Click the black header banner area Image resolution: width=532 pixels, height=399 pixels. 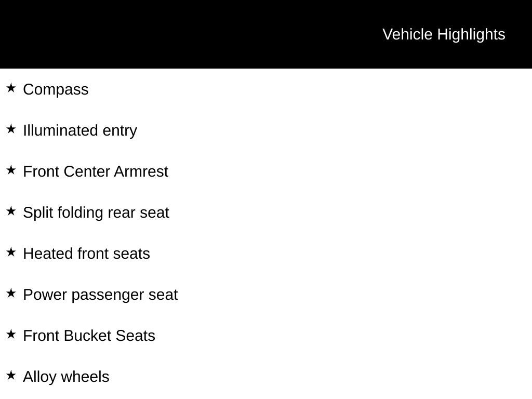266,34
